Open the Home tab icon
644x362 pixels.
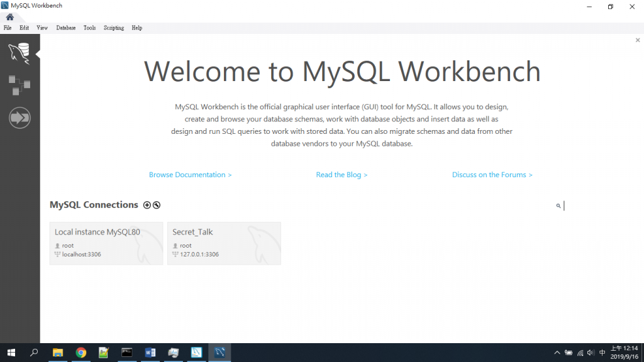(10, 17)
